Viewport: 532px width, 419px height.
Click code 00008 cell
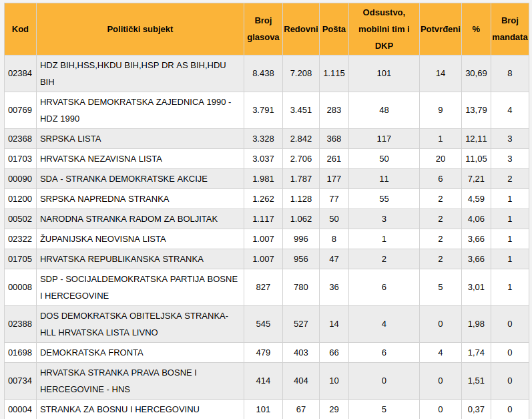[20, 287]
